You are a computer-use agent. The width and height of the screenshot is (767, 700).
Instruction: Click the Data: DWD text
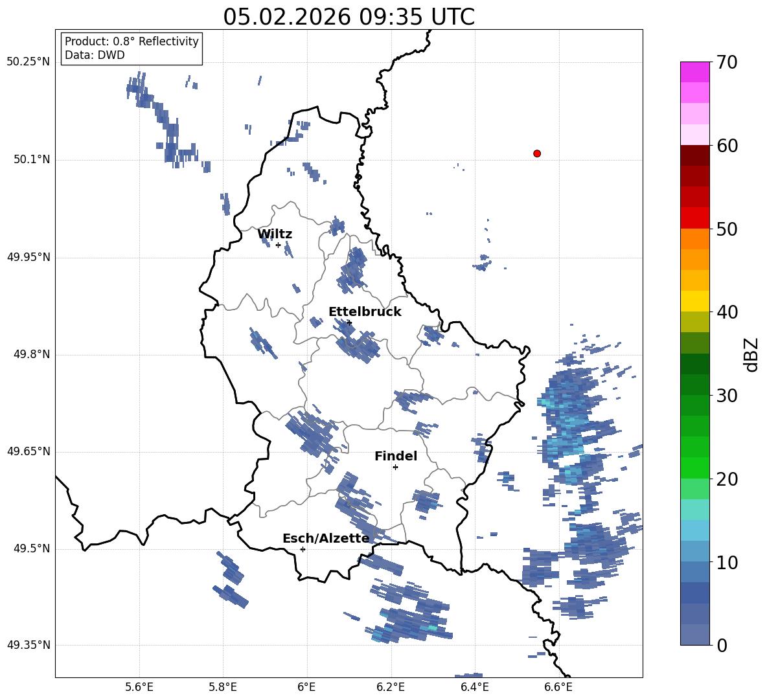pyautogui.click(x=95, y=55)
